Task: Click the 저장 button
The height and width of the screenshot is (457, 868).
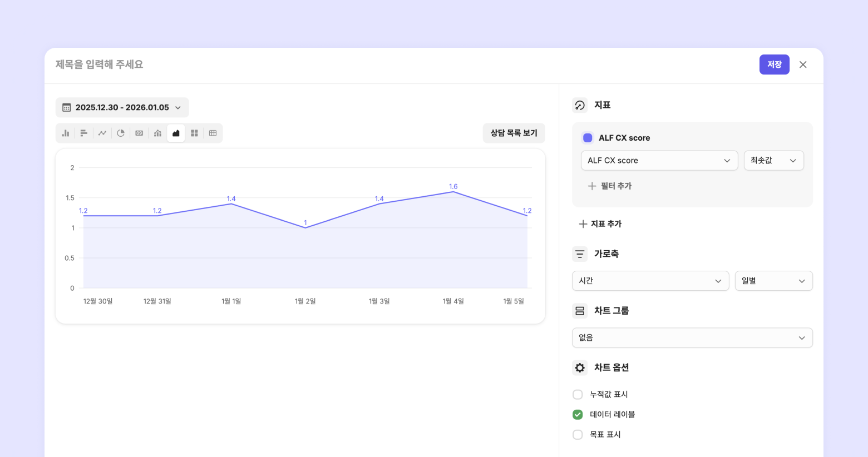Action: 774,64
